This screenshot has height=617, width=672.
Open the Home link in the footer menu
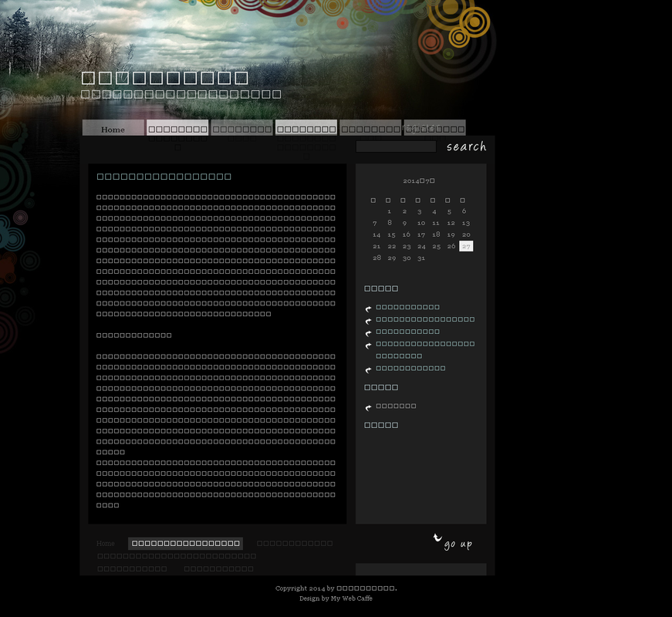pyautogui.click(x=106, y=543)
